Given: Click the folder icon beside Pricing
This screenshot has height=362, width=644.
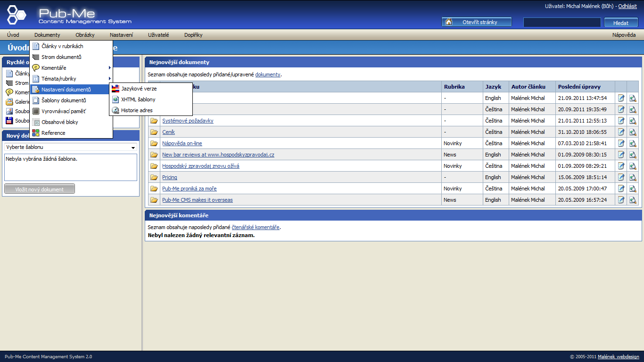Looking at the screenshot, I should click(x=154, y=177).
